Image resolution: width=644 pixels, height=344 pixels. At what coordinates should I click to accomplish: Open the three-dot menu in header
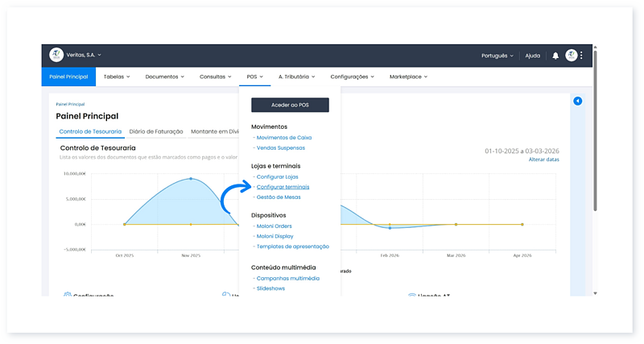[581, 56]
